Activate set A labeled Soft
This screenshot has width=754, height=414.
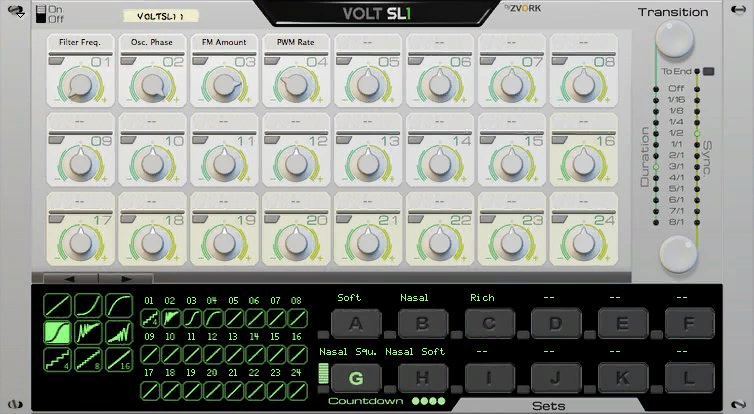[x=356, y=324]
